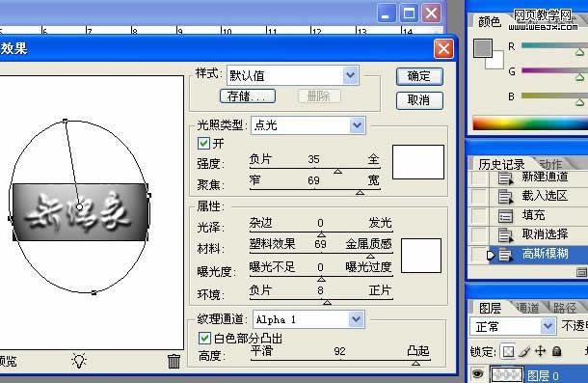Click the 聚焦 focus slider handle
This screenshot has width=588, height=383.
tap(360, 192)
